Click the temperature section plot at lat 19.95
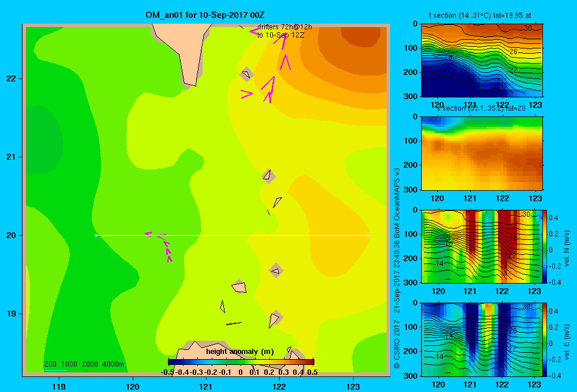 (482, 60)
